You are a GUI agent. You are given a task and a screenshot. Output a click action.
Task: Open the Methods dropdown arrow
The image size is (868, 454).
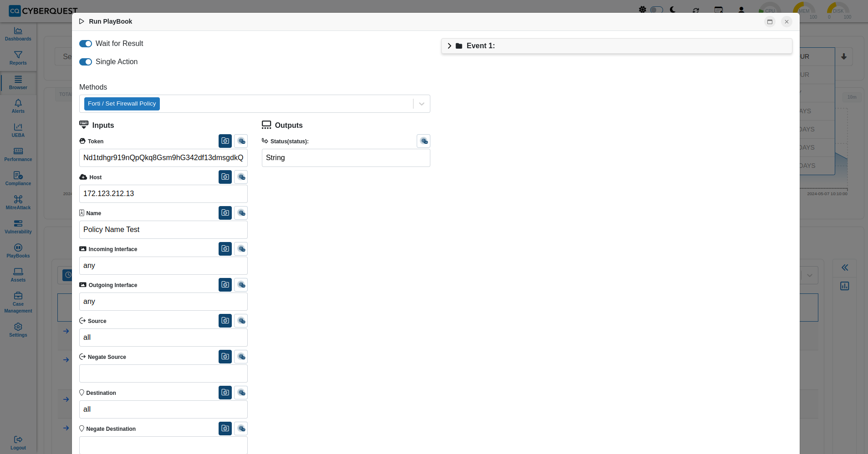coord(422,104)
